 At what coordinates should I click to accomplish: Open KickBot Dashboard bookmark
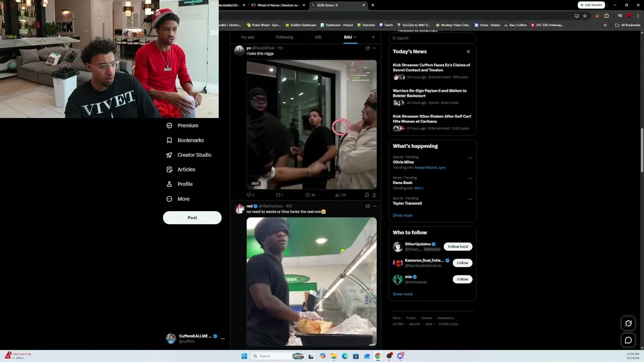301,25
